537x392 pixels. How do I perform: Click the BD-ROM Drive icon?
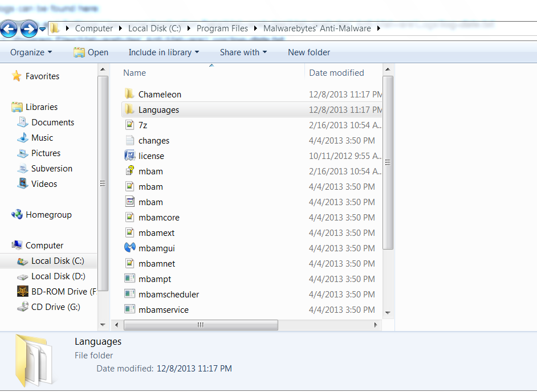point(23,291)
